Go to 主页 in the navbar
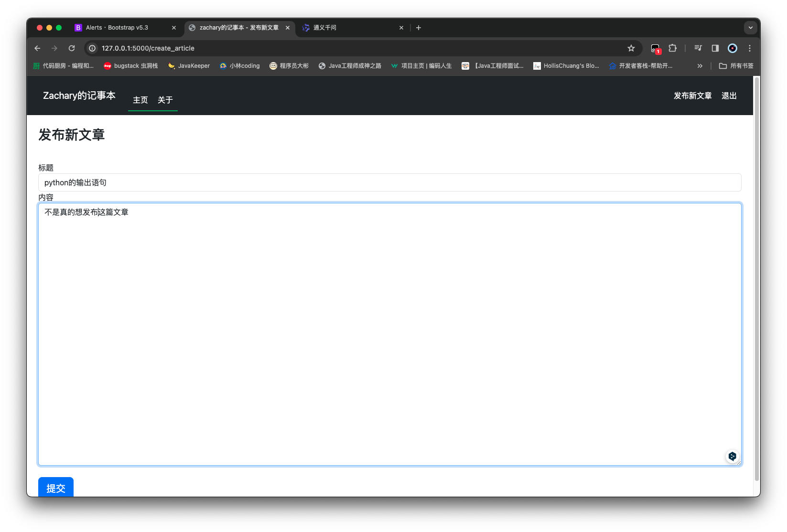 coord(140,100)
